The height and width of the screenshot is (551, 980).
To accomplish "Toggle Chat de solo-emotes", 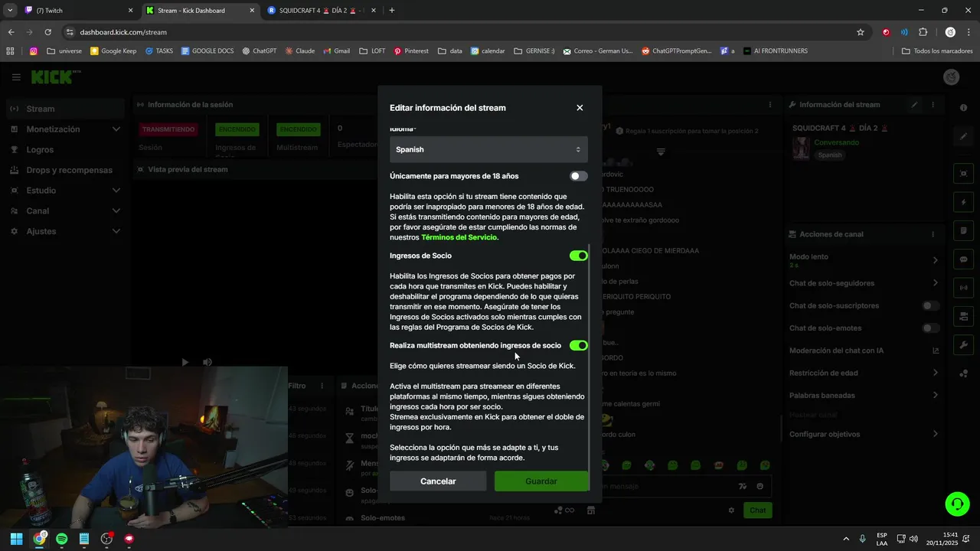I will click(x=930, y=328).
